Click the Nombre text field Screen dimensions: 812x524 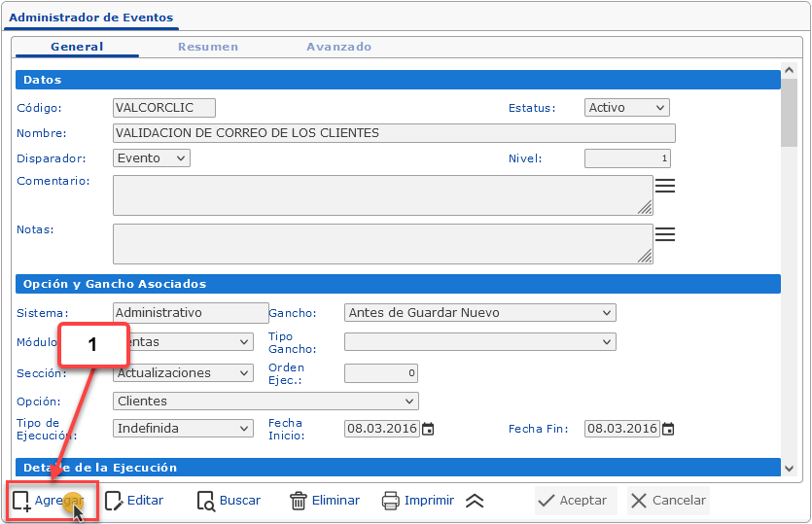click(394, 133)
